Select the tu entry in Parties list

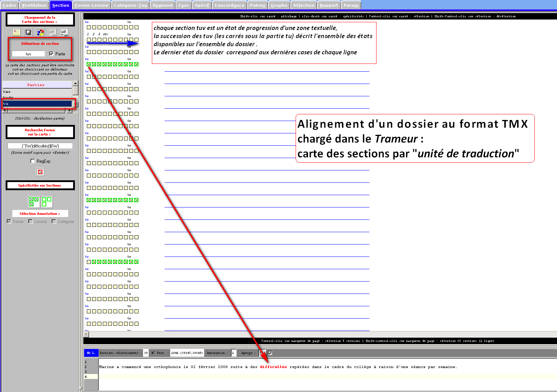37,104
